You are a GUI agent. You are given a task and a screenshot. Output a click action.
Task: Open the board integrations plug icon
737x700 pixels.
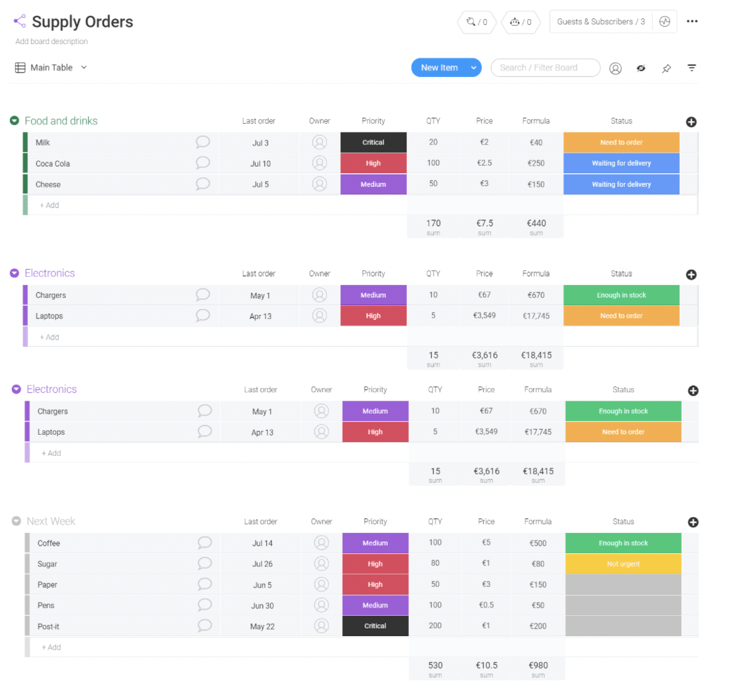(x=472, y=22)
